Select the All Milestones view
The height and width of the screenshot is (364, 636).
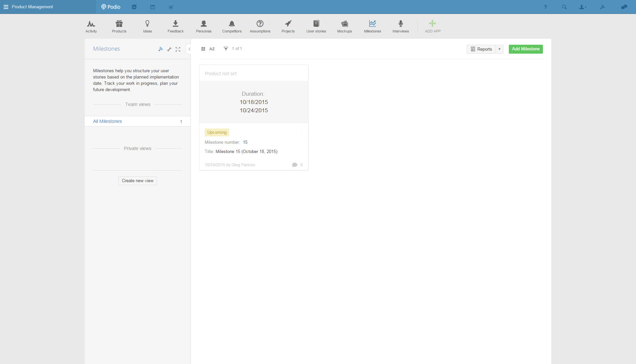(107, 121)
